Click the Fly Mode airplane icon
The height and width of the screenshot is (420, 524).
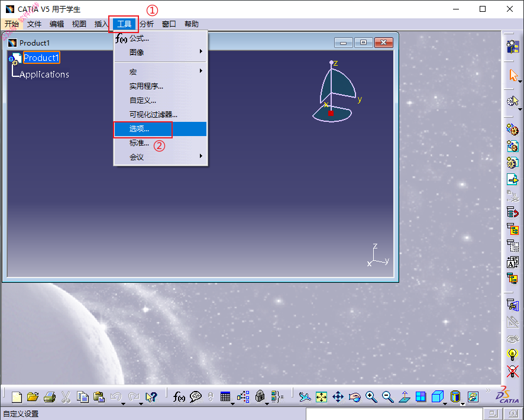305,397
